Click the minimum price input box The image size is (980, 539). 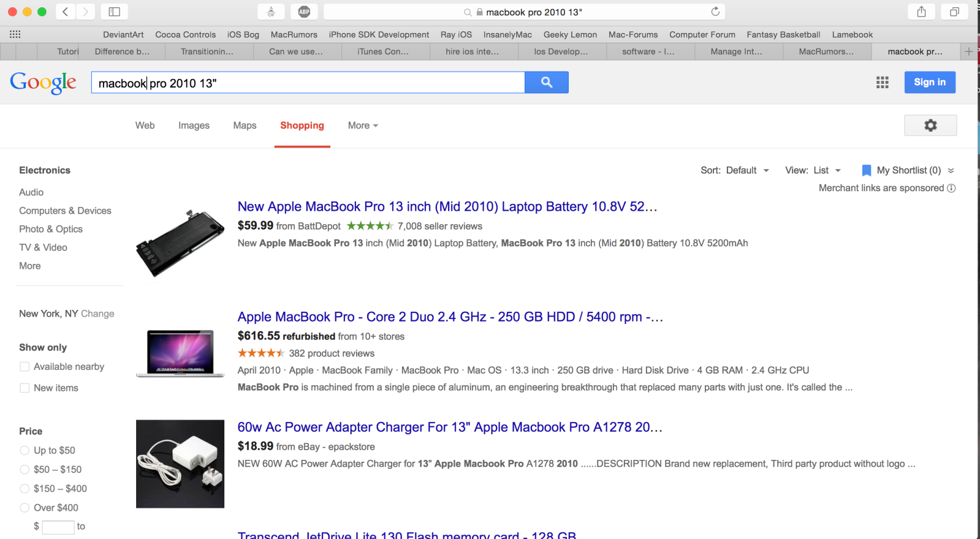(x=58, y=527)
